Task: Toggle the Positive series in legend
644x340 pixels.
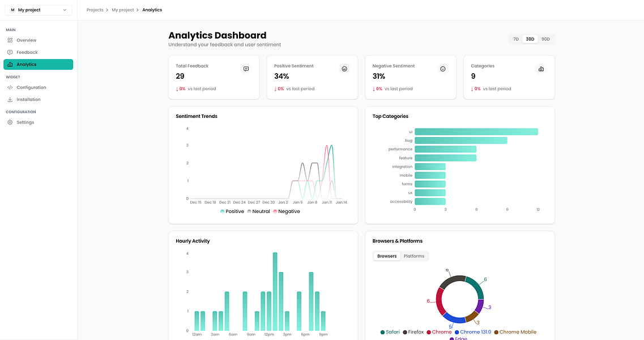Action: (x=232, y=211)
